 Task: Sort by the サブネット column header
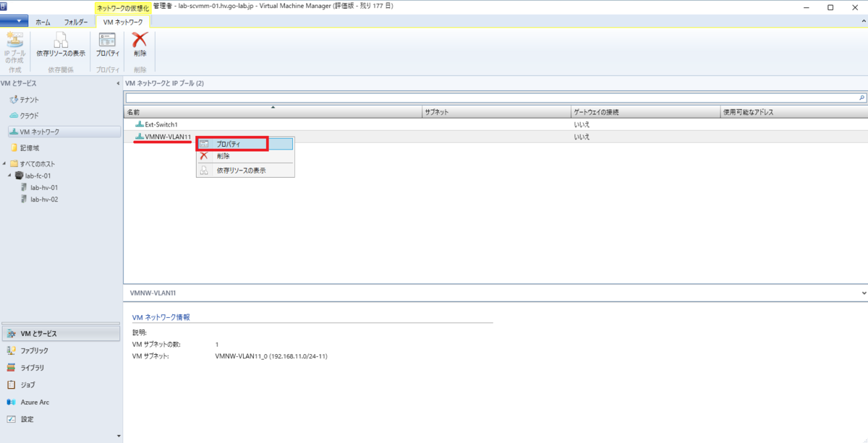(496, 112)
